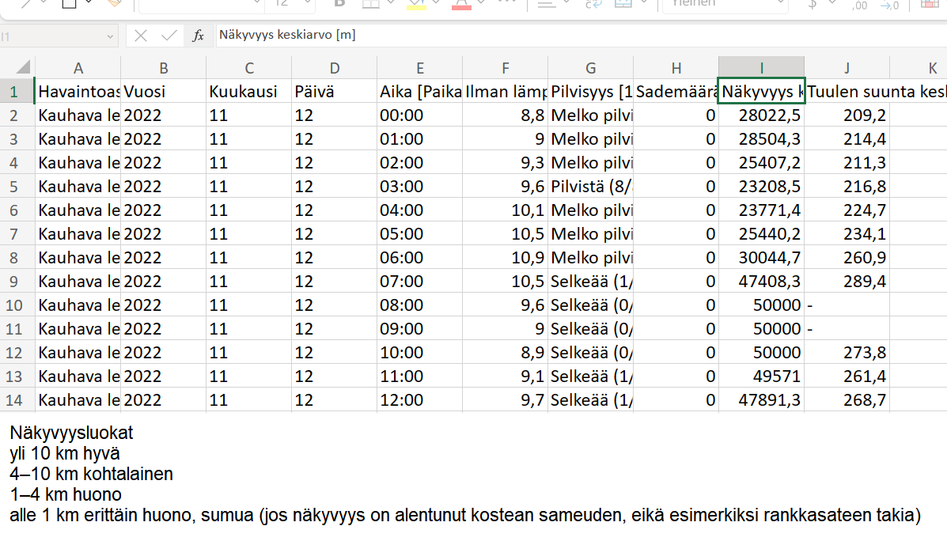Image resolution: width=947 pixels, height=560 pixels.
Task: Click Kauhava cell in row 2
Action: [x=78, y=115]
